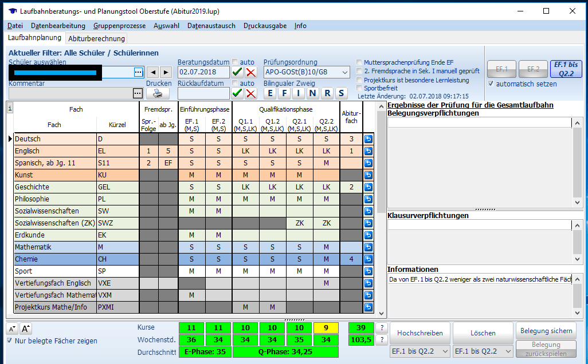Go to previous student with left arrow
The width and height of the screenshot is (588, 364).
[153, 72]
